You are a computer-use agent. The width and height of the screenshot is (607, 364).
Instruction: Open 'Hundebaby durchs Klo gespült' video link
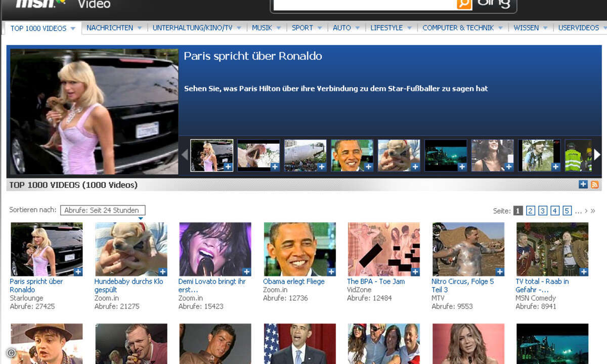point(128,286)
